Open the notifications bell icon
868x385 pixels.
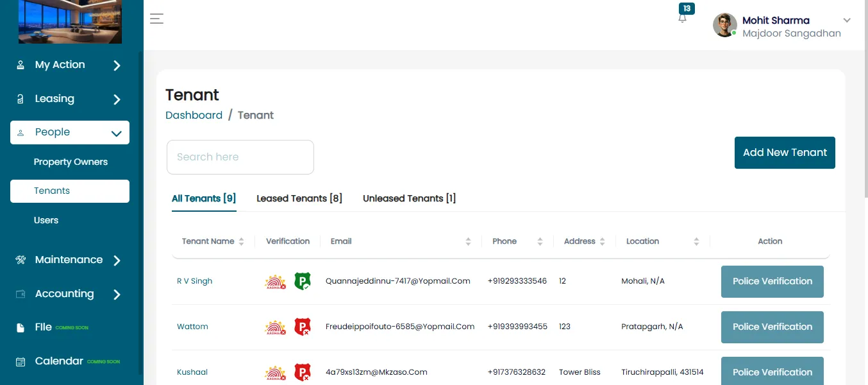(682, 19)
